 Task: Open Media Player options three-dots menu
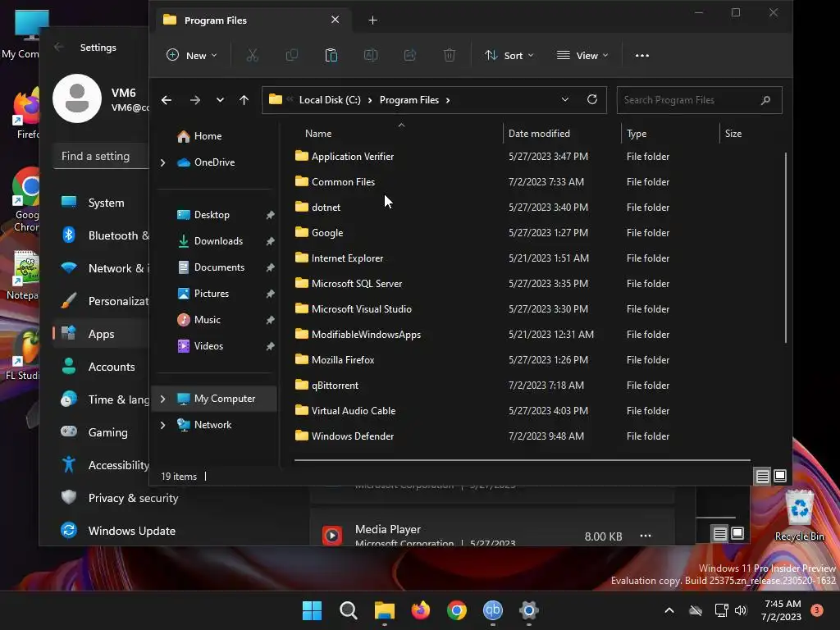pyautogui.click(x=646, y=536)
